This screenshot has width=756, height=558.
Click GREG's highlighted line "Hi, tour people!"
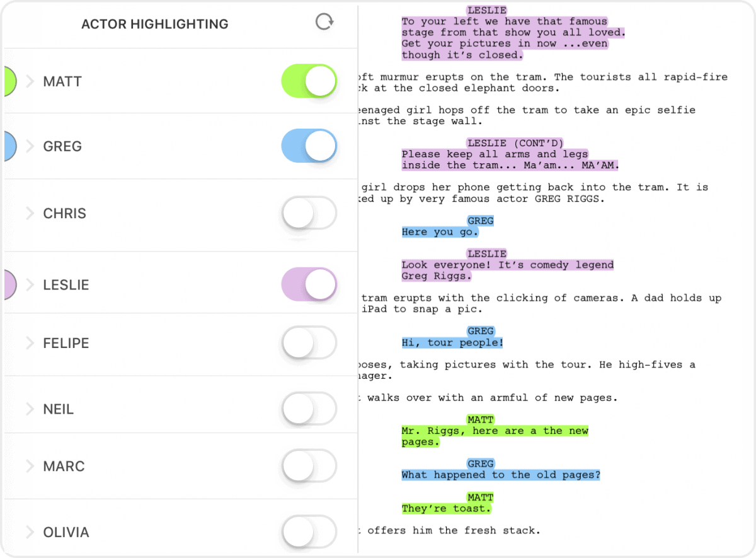pos(452,342)
